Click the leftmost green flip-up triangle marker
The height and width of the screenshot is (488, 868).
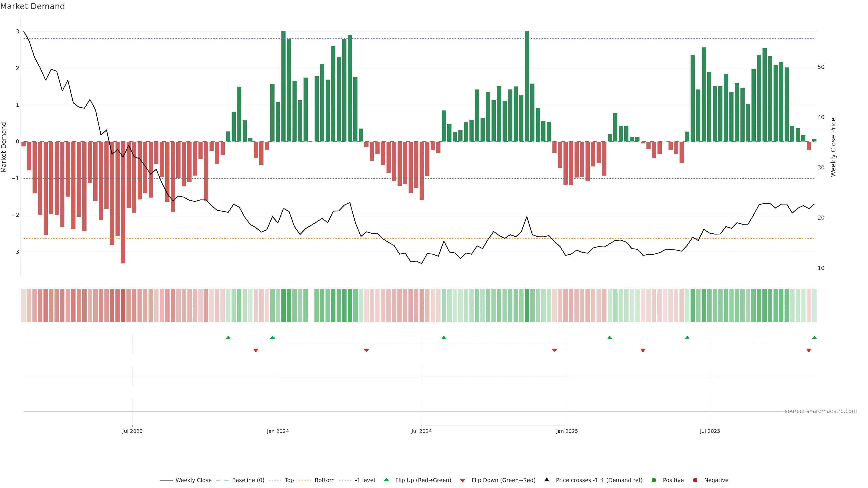(x=228, y=338)
